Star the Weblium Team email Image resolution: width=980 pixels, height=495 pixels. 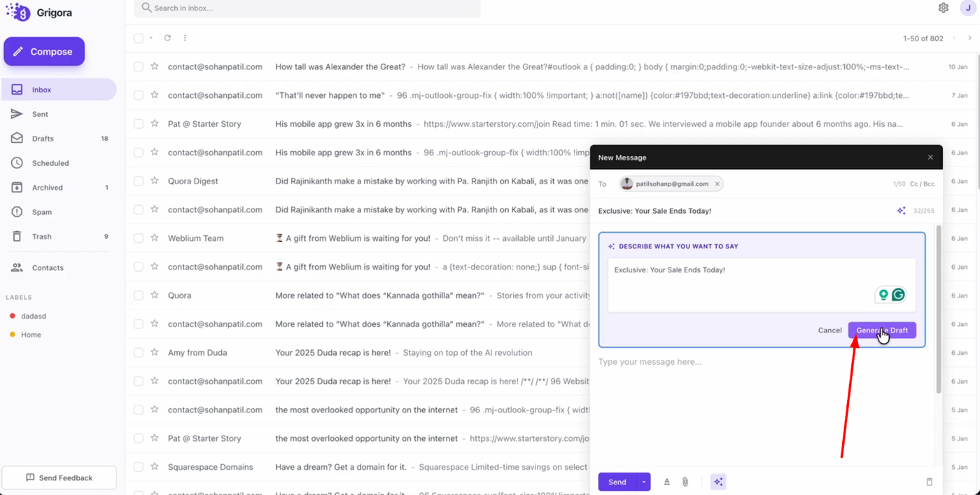click(155, 238)
